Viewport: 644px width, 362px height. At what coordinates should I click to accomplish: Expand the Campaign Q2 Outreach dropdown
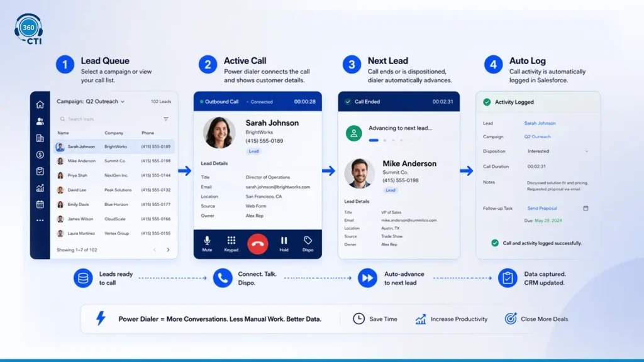pos(91,101)
